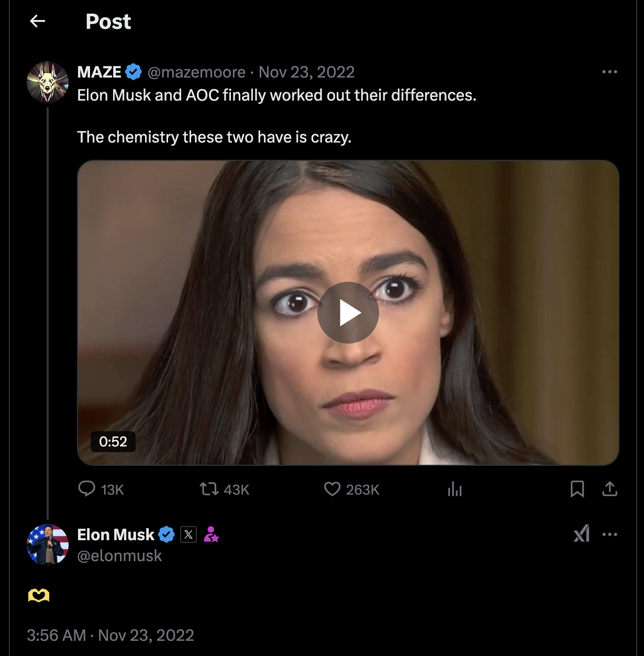This screenshot has width=644, height=656.
Task: View post analytics bar chart icon
Action: click(454, 489)
